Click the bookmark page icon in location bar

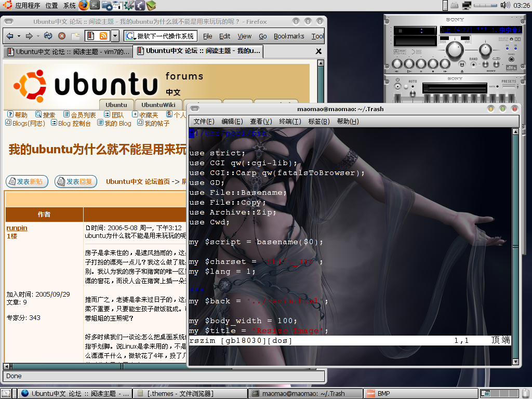(x=90, y=36)
